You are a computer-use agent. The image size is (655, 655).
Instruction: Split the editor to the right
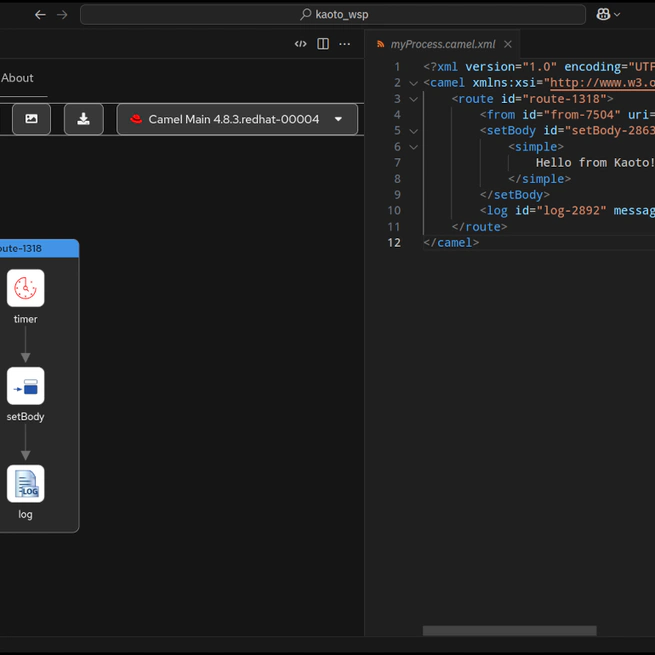323,44
